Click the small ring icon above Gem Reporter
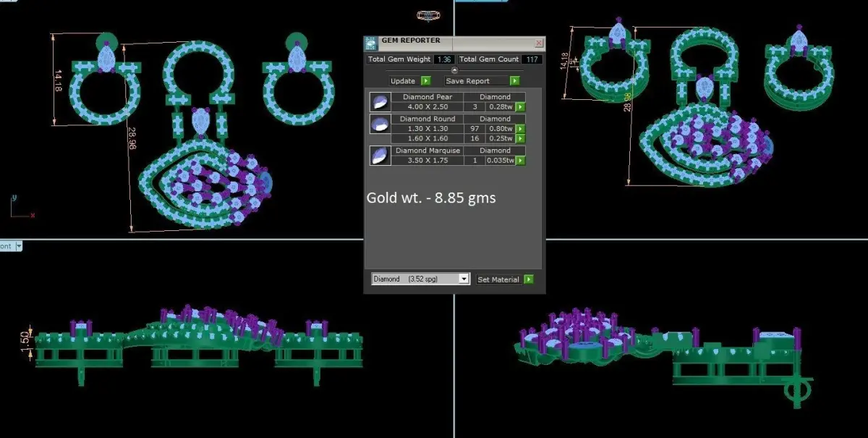This screenshot has width=868, height=438. pyautogui.click(x=428, y=15)
